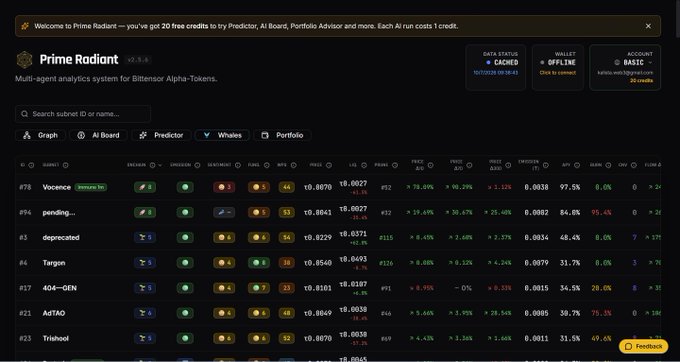This screenshot has width=680, height=362.
Task: Click info icon beside Price column header
Action: (x=329, y=165)
